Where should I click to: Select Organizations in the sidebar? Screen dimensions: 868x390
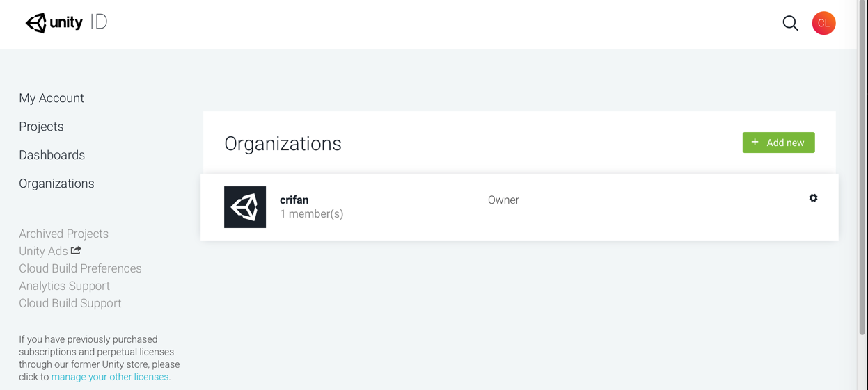click(56, 184)
